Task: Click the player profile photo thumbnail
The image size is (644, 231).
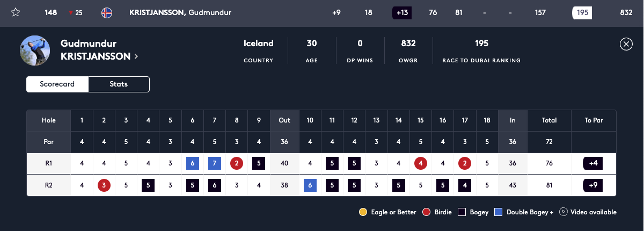Action: [x=35, y=50]
